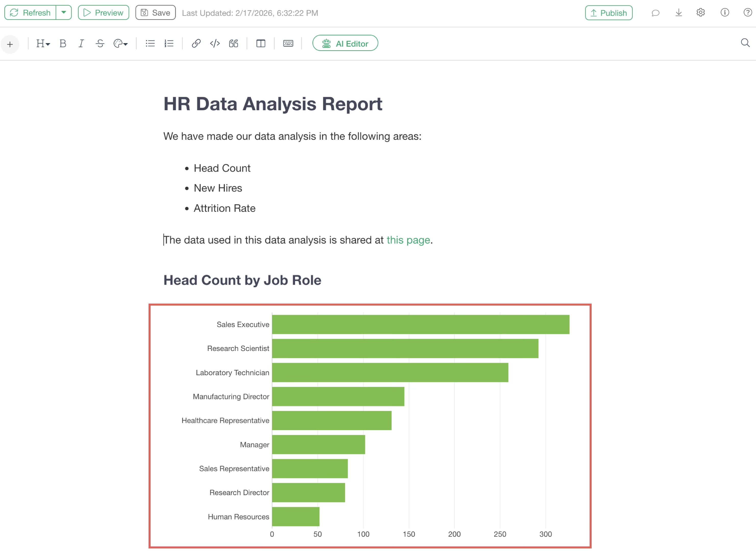Screen dimensions: 756x551
Task: Open keyboard shortcuts icon
Action: [x=288, y=44]
